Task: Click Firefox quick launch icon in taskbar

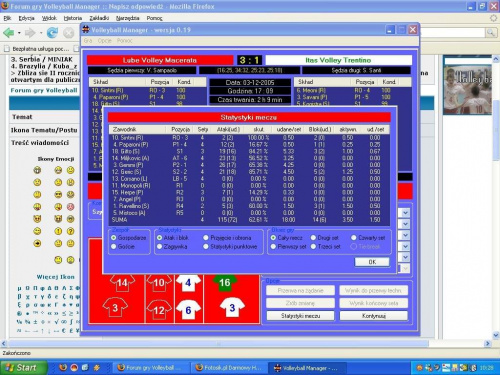Action: [x=63, y=367]
